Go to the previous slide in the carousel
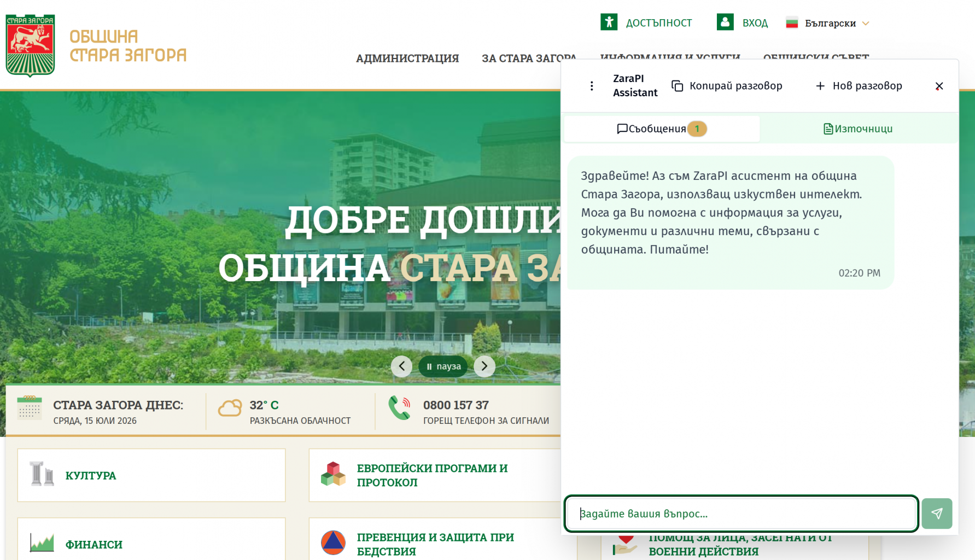Image resolution: width=975 pixels, height=560 pixels. tap(402, 366)
